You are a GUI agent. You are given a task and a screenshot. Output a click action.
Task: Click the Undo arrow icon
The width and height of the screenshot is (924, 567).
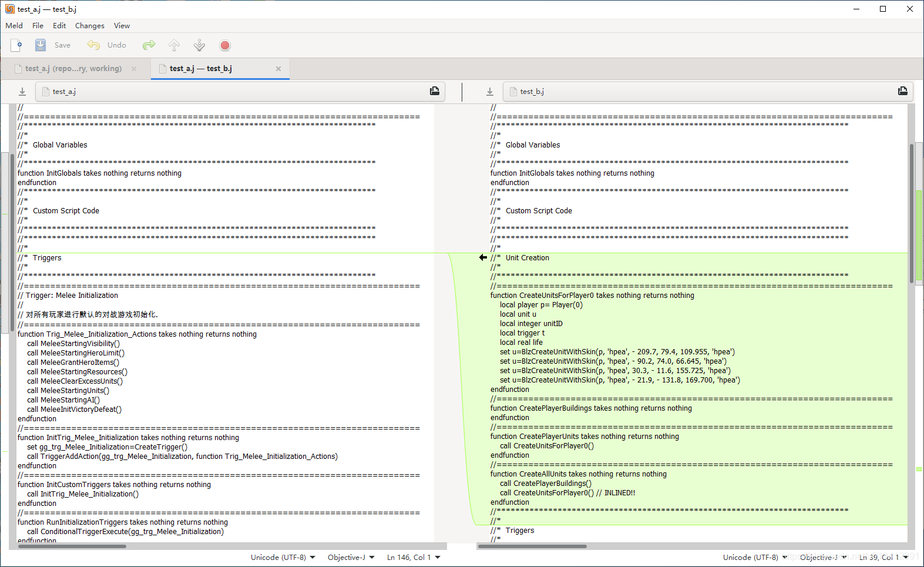93,45
